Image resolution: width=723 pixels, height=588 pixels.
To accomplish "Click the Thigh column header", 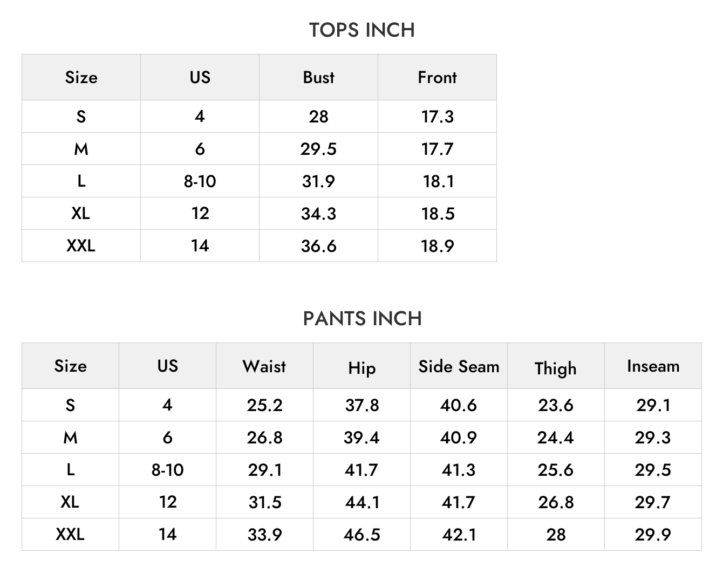I will coord(556,368).
